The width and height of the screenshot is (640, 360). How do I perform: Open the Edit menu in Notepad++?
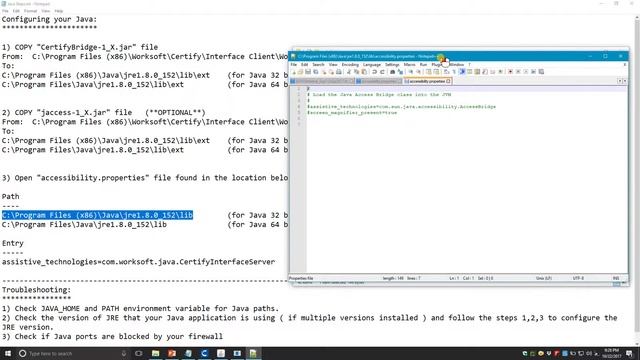pyautogui.click(x=304, y=64)
